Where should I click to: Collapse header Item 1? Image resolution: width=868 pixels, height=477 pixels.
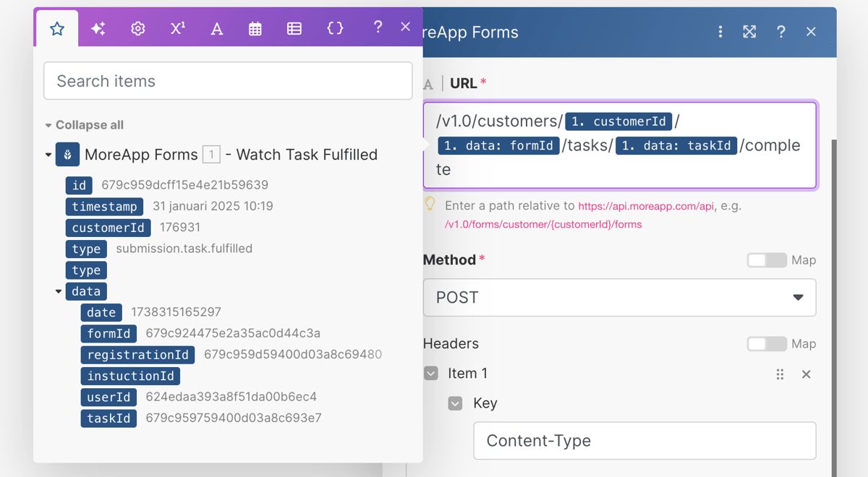(x=431, y=374)
